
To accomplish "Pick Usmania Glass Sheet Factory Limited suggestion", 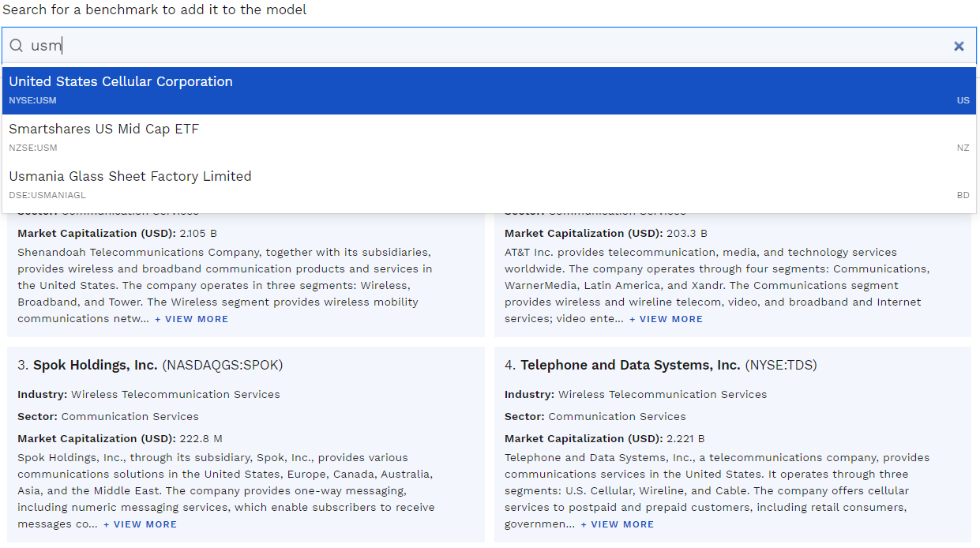I will point(490,186).
